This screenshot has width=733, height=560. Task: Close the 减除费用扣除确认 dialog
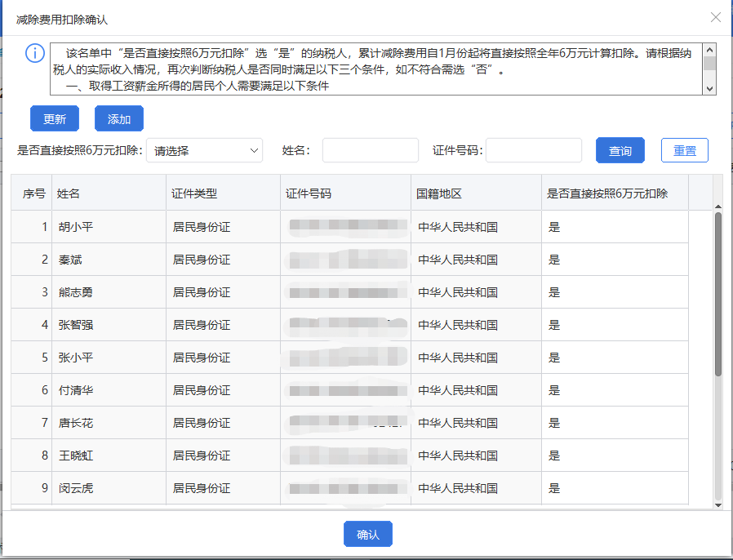pyautogui.click(x=715, y=17)
